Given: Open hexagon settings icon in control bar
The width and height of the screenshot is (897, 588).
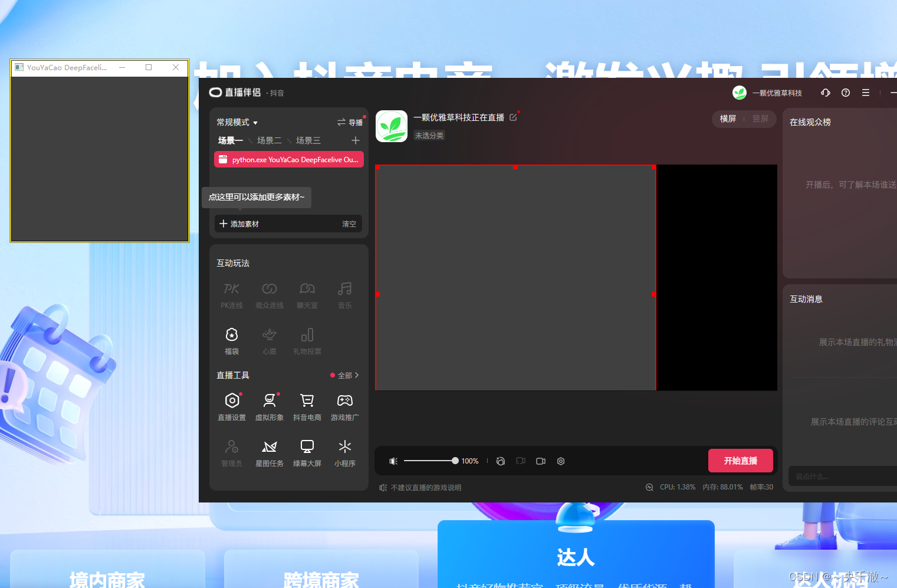Looking at the screenshot, I should point(561,461).
